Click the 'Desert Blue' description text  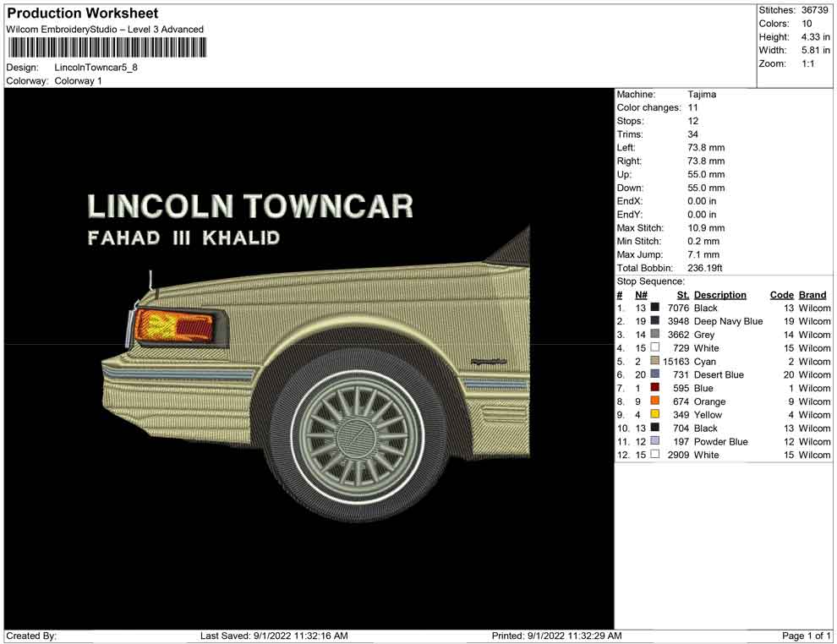719,374
